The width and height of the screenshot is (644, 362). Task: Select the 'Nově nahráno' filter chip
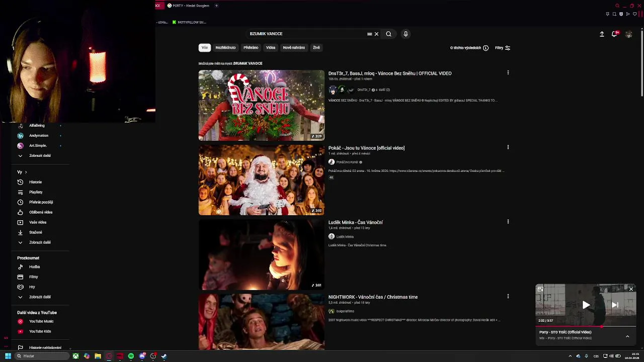tap(294, 47)
